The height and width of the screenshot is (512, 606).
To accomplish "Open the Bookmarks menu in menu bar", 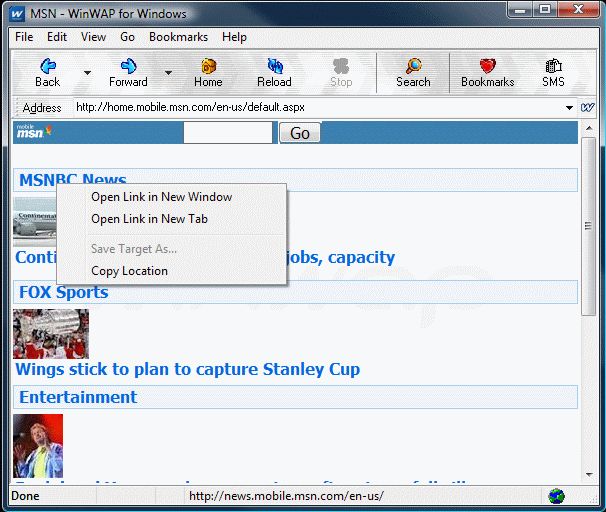I will pyautogui.click(x=178, y=37).
